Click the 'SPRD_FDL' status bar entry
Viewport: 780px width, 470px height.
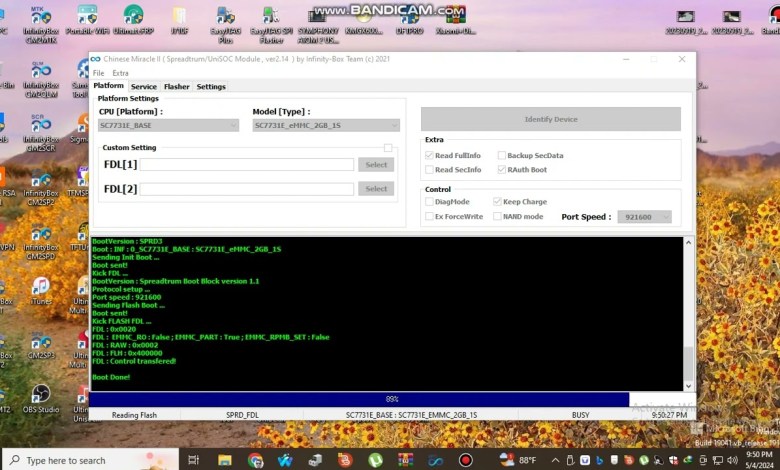click(242, 415)
